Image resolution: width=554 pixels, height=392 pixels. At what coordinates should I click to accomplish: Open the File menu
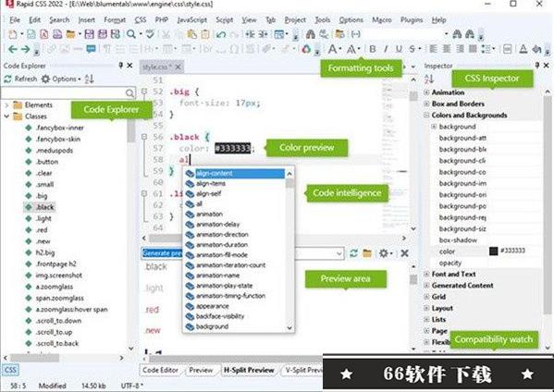coord(15,19)
